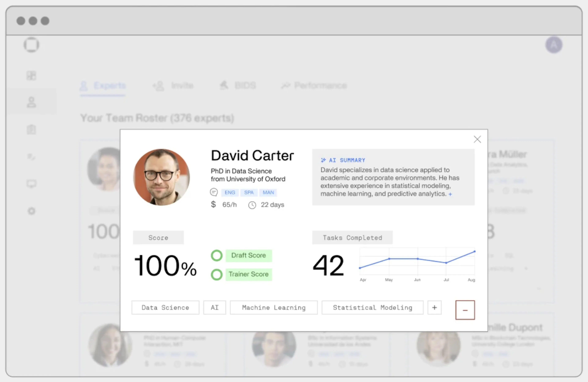Click the app logo in sidebar

tap(31, 45)
